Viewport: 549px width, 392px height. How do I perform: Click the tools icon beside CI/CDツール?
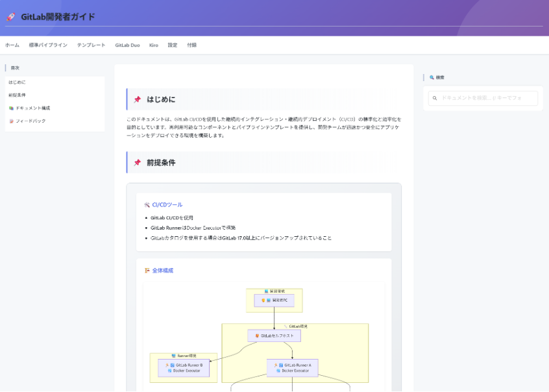147,204
